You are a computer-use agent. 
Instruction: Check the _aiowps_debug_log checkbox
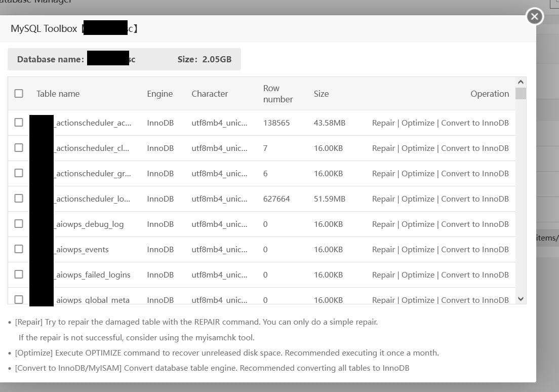click(19, 224)
